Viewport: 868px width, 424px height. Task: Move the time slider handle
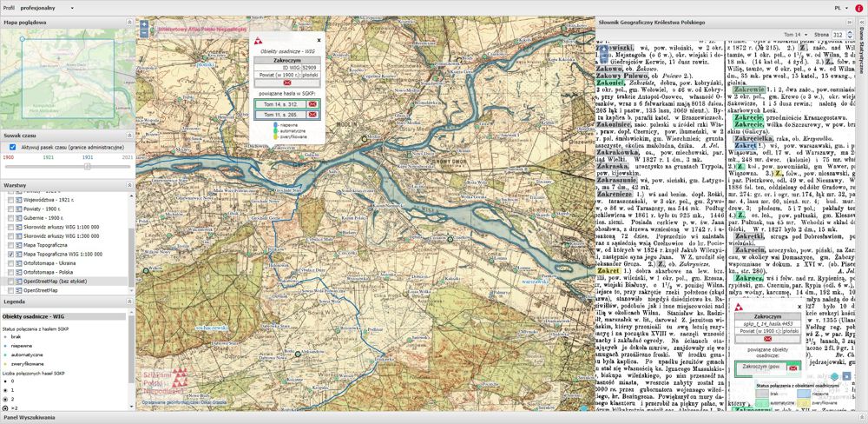(x=87, y=166)
